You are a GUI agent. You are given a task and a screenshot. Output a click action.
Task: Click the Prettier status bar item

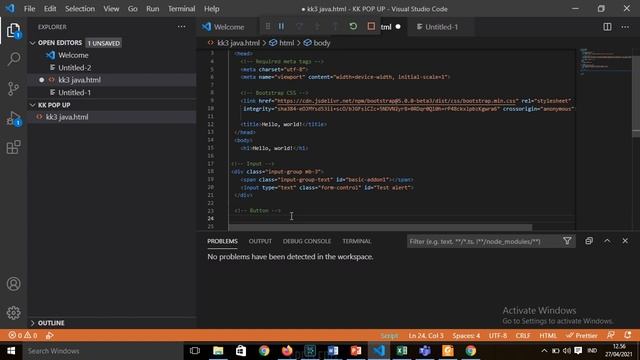click(582, 336)
